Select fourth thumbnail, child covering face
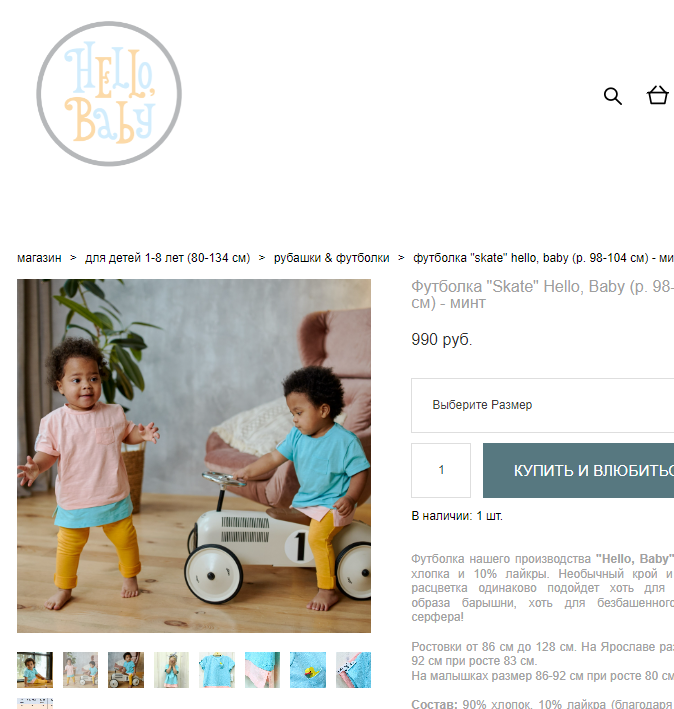 [171, 670]
